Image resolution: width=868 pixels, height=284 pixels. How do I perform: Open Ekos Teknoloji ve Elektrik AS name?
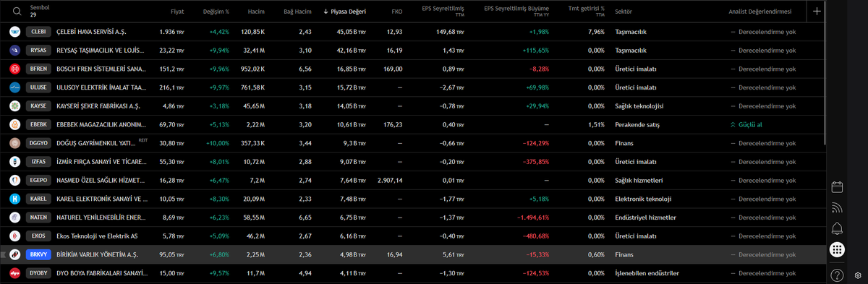tap(96, 236)
